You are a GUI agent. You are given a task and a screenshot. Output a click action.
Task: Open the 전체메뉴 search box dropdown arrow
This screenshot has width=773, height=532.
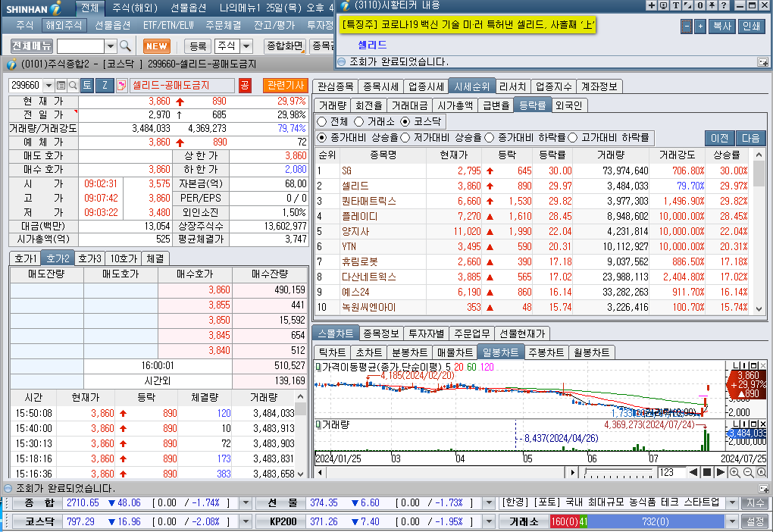tap(111, 46)
